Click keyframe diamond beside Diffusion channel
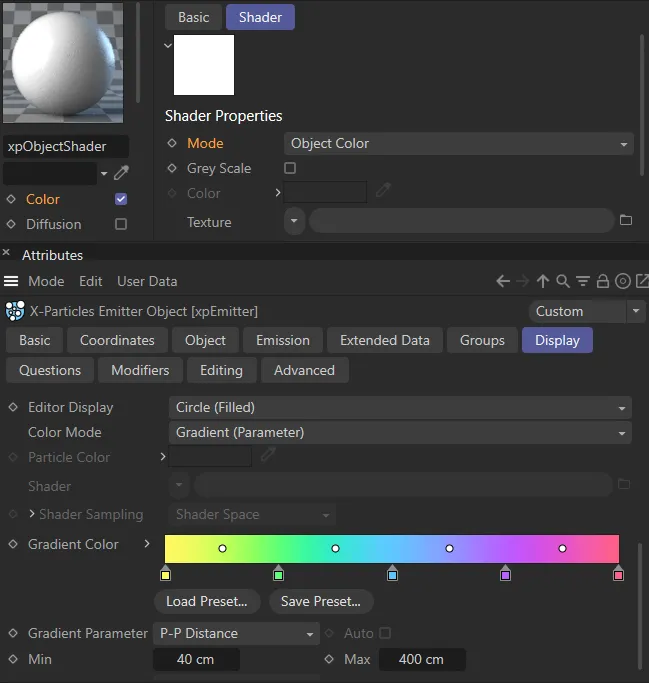 coord(11,224)
